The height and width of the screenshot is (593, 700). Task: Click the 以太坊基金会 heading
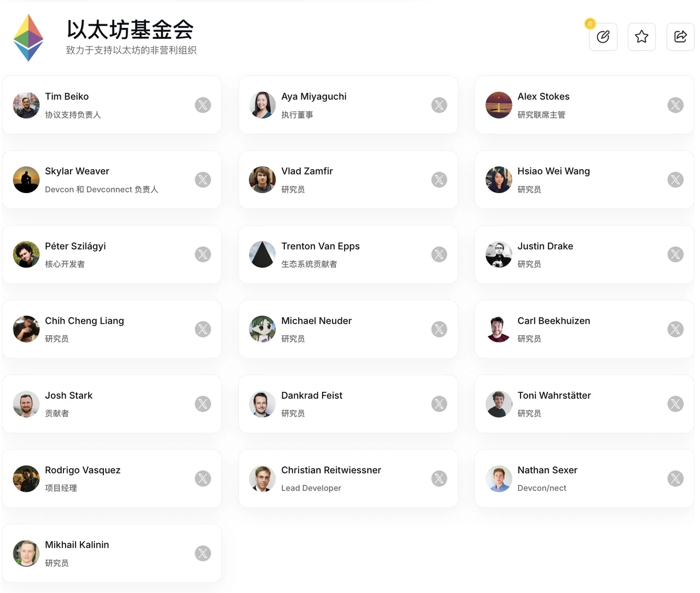(130, 31)
